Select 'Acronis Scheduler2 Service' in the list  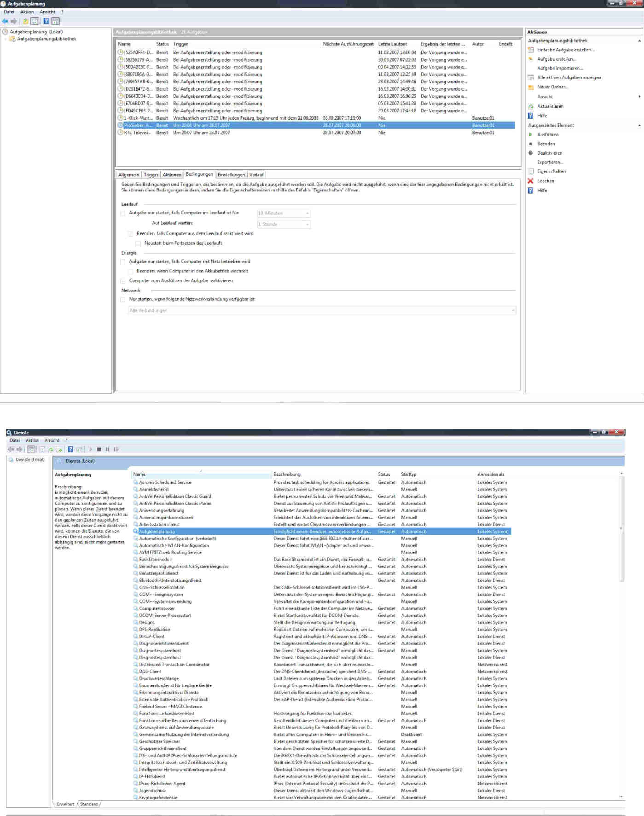tap(322, 482)
